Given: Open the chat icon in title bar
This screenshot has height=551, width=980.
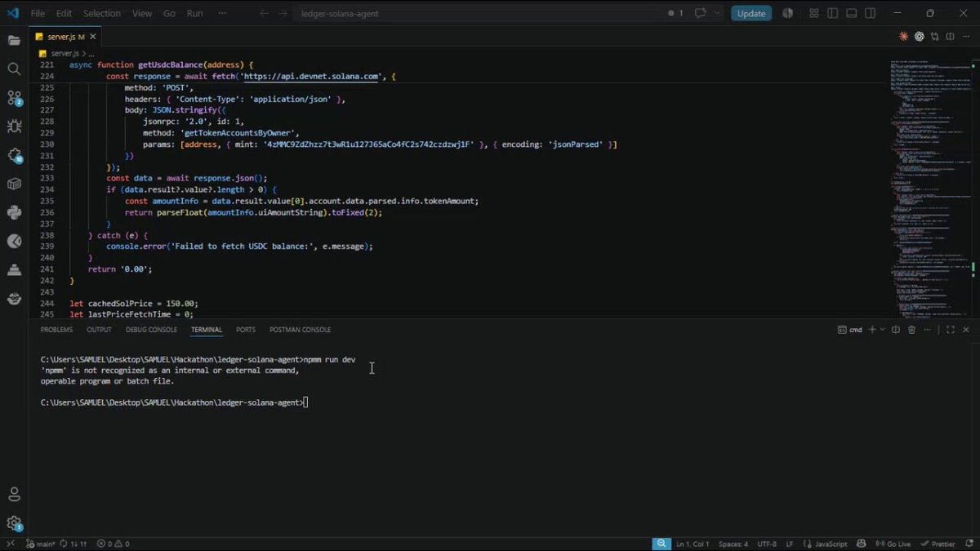Looking at the screenshot, I should click(x=700, y=13).
